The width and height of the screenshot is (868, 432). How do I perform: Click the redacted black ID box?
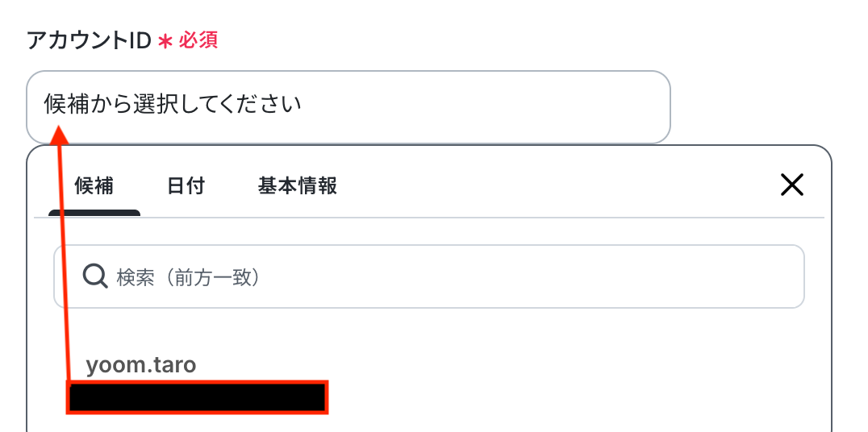(198, 398)
